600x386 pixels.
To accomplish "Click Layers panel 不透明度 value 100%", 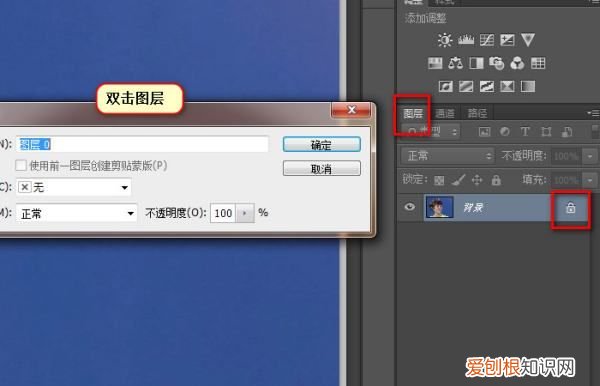I will [x=566, y=156].
